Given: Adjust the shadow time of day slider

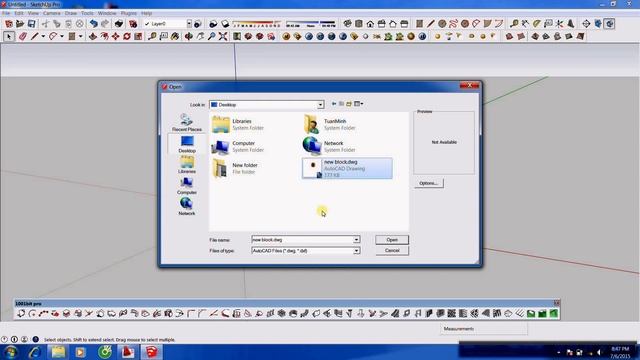Looking at the screenshot, I should (311, 24).
